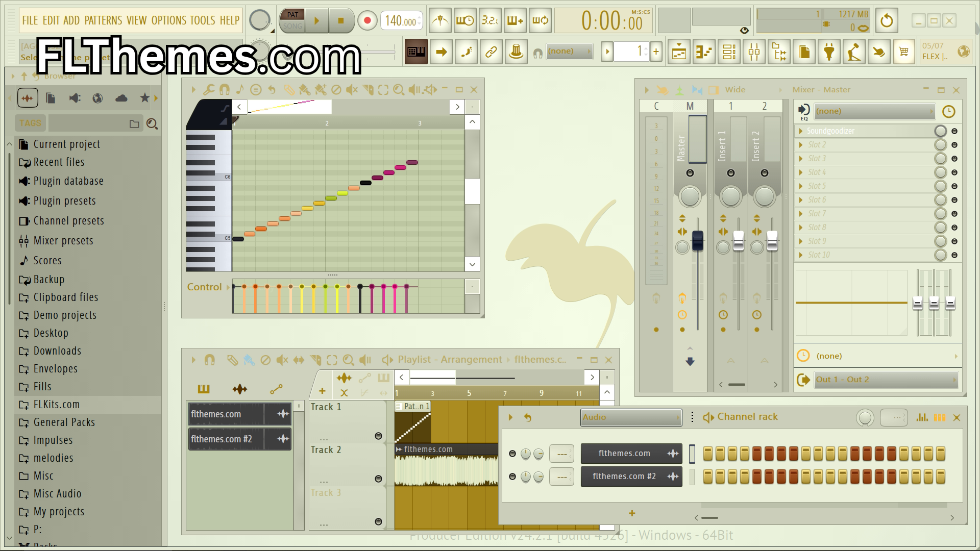This screenshot has height=551, width=980.
Task: Toggle mute LED for flthemes.com #2 channel
Action: tap(512, 477)
